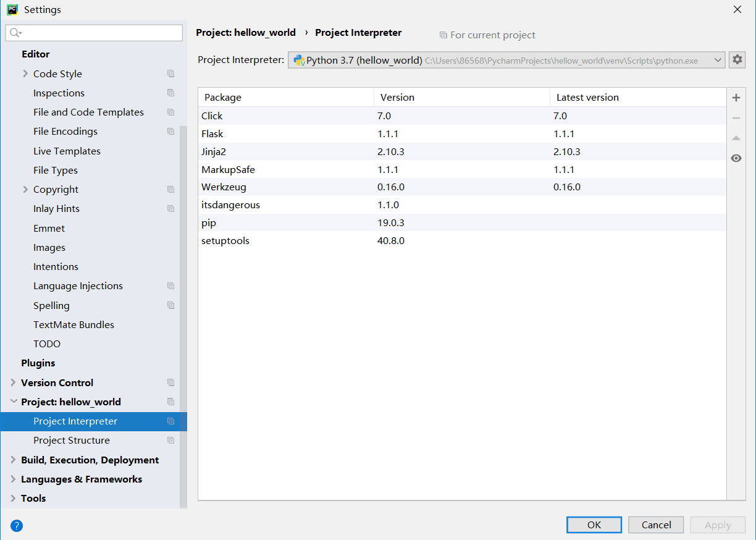Click the project-scope icon beside Inspections
The height and width of the screenshot is (540, 756).
coord(171,93)
